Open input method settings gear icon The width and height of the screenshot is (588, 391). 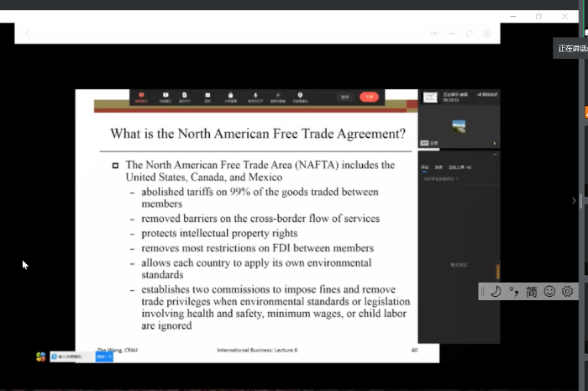(567, 292)
